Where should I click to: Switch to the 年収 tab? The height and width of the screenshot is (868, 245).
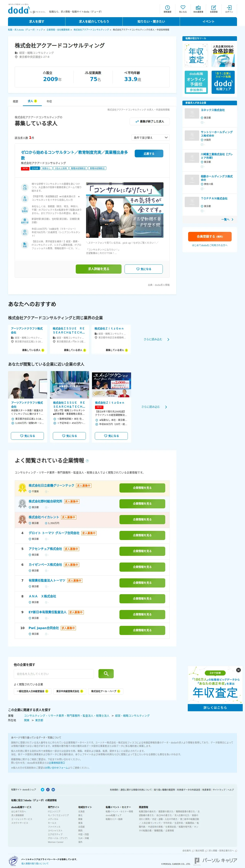pyautogui.click(x=49, y=101)
